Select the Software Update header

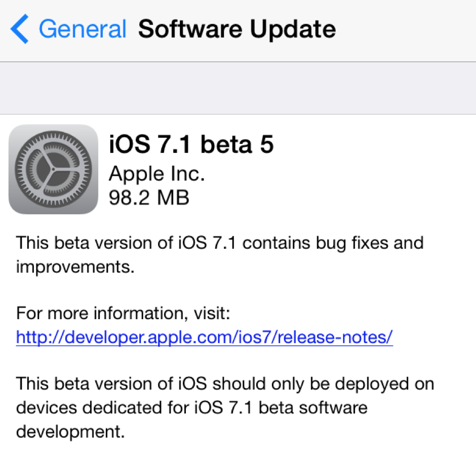(236, 29)
